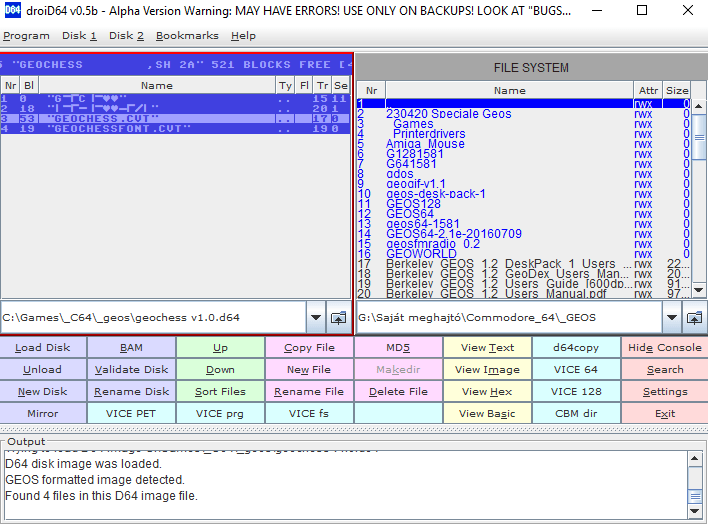708x524 pixels.
Task: Open the Bookmarks menu
Action: click(187, 35)
